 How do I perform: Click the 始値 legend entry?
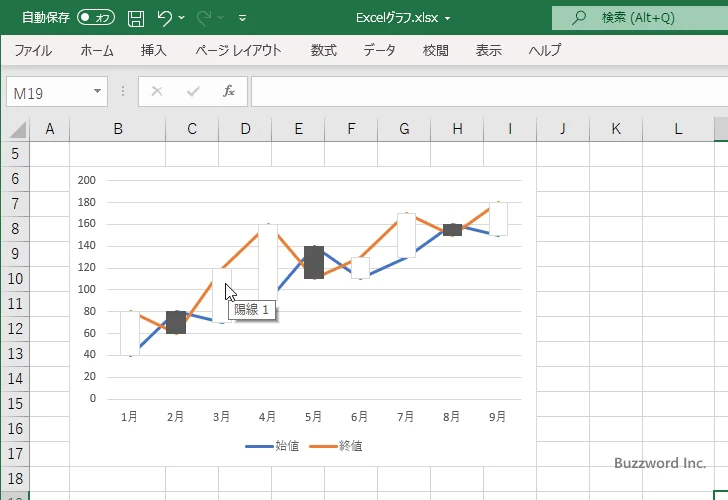[x=272, y=446]
